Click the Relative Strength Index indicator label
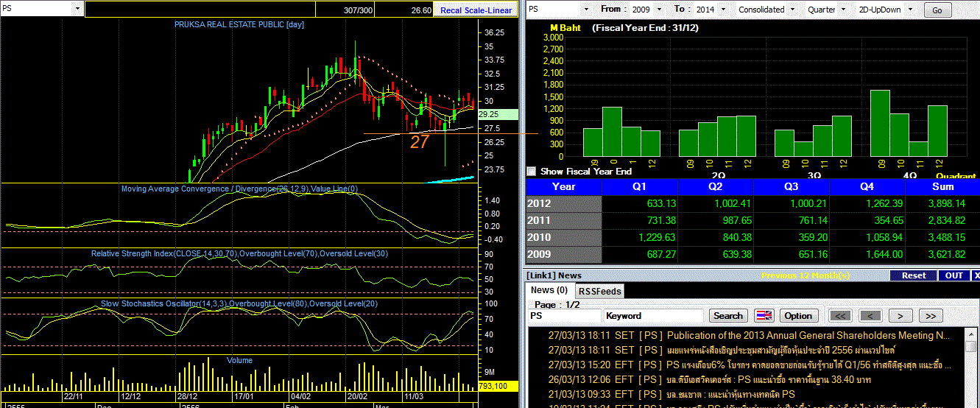This screenshot has height=408, width=980. coord(239,253)
